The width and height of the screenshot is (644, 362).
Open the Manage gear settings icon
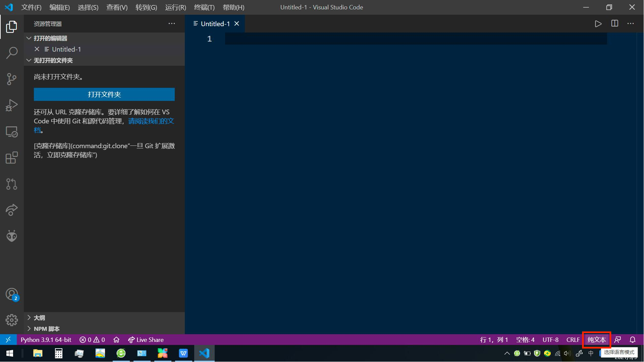pos(12,320)
